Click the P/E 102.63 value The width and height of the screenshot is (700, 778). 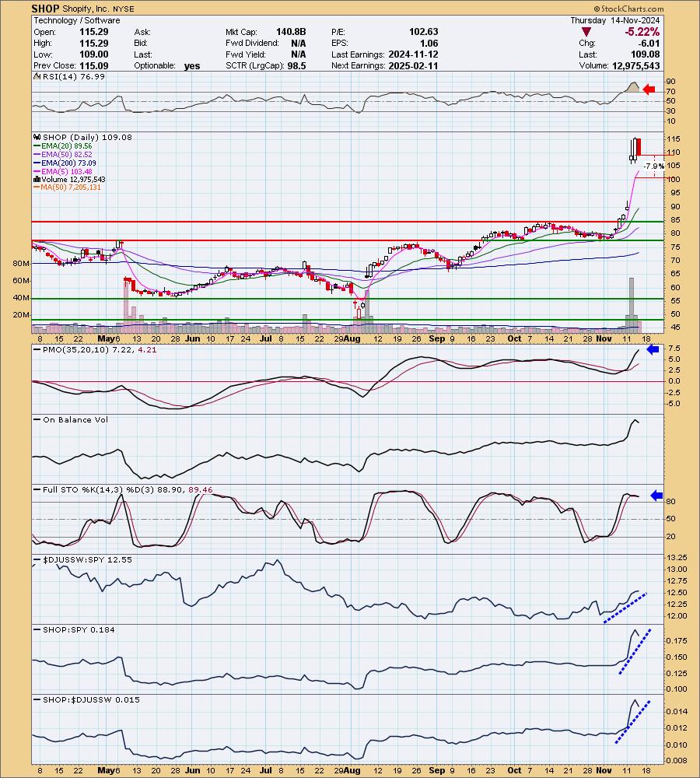point(423,32)
